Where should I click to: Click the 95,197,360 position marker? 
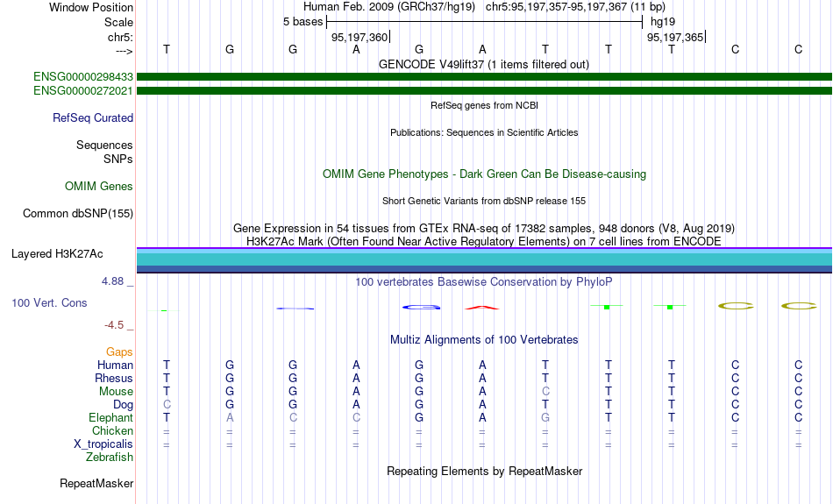pos(360,37)
